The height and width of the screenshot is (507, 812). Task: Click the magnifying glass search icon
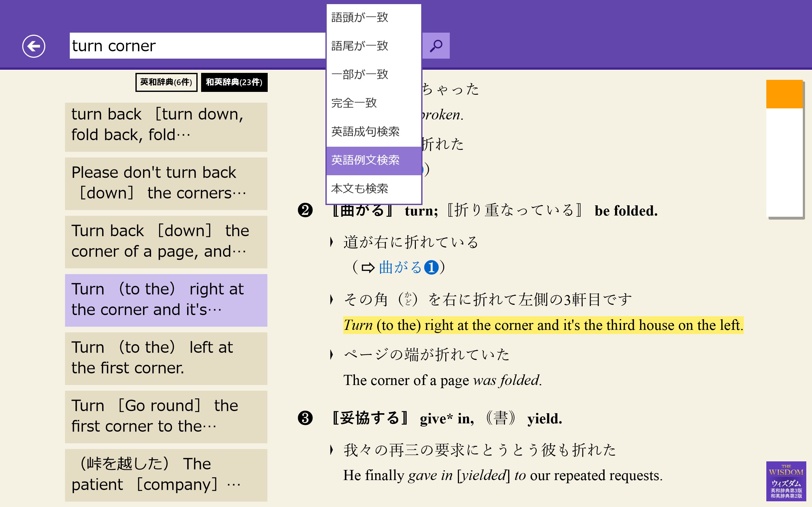point(436,46)
